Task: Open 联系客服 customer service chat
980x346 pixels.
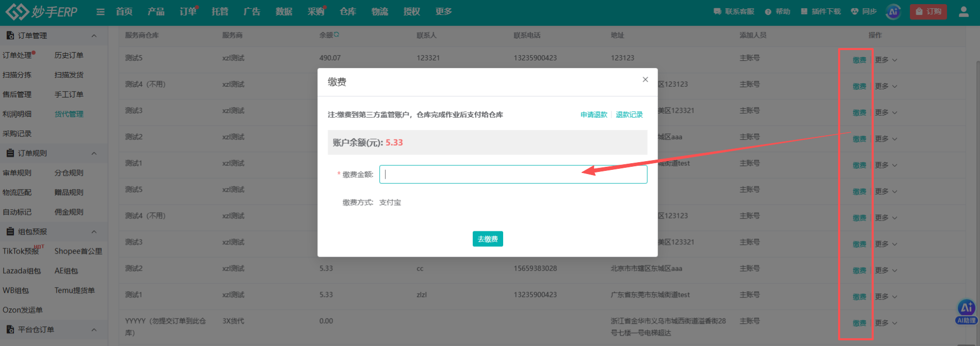Action: [x=734, y=11]
